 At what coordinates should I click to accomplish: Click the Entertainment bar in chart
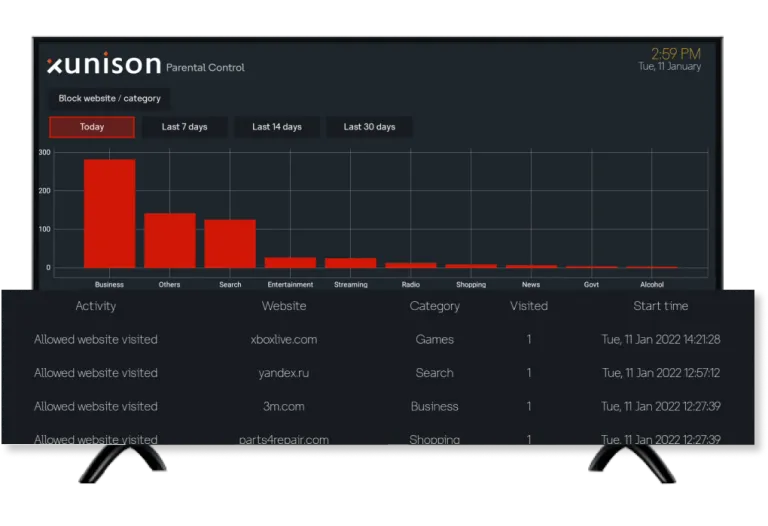tap(290, 263)
